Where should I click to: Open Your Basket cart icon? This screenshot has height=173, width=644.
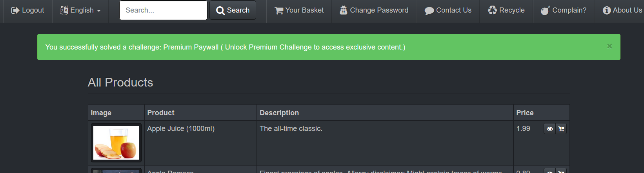279,10
